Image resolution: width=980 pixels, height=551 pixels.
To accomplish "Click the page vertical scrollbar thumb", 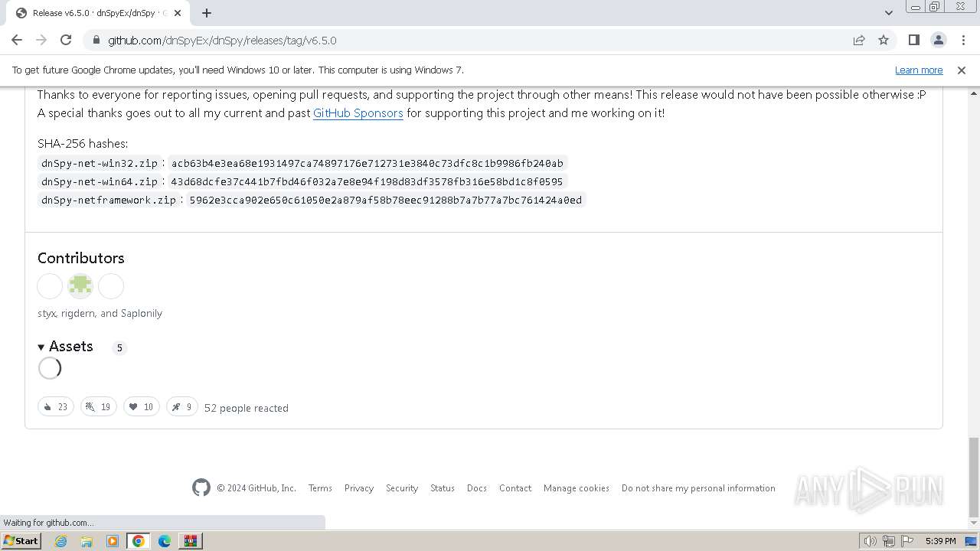I will coord(973,478).
